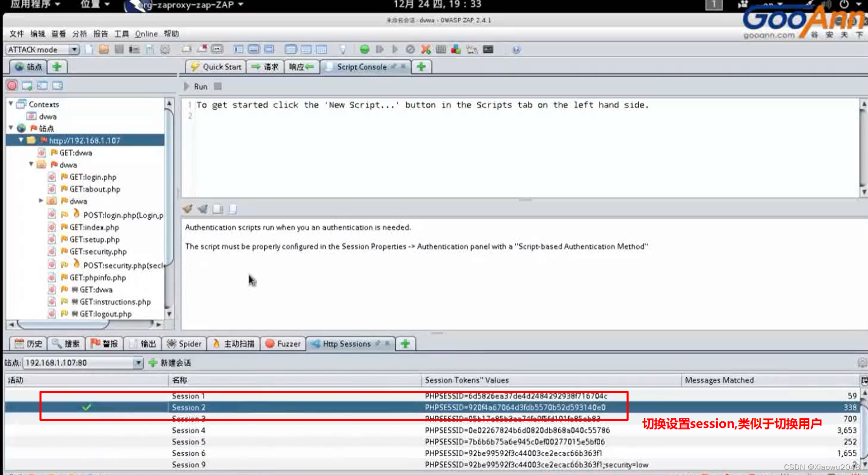Open the 工具 menu
Image resolution: width=868 pixels, height=475 pixels.
click(x=121, y=34)
